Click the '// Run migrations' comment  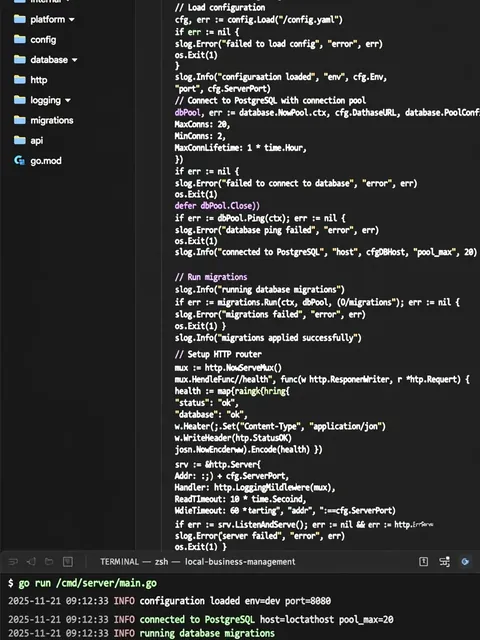point(211,277)
